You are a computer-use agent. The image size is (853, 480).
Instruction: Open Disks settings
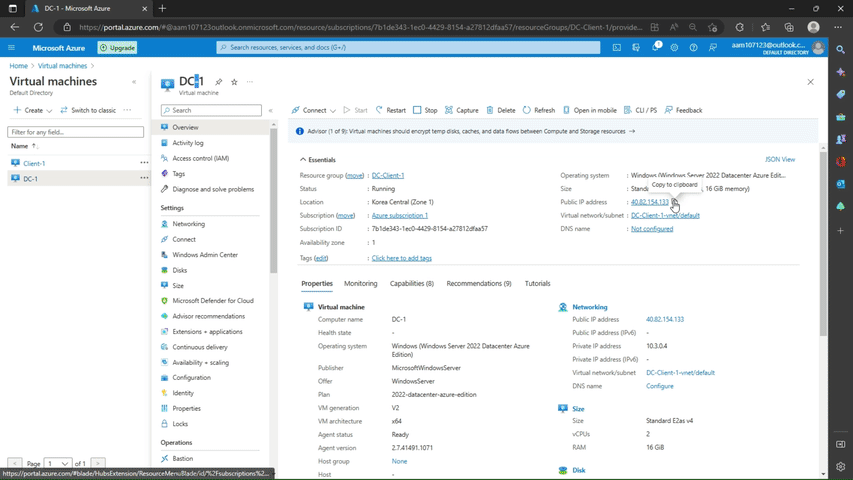coord(180,270)
